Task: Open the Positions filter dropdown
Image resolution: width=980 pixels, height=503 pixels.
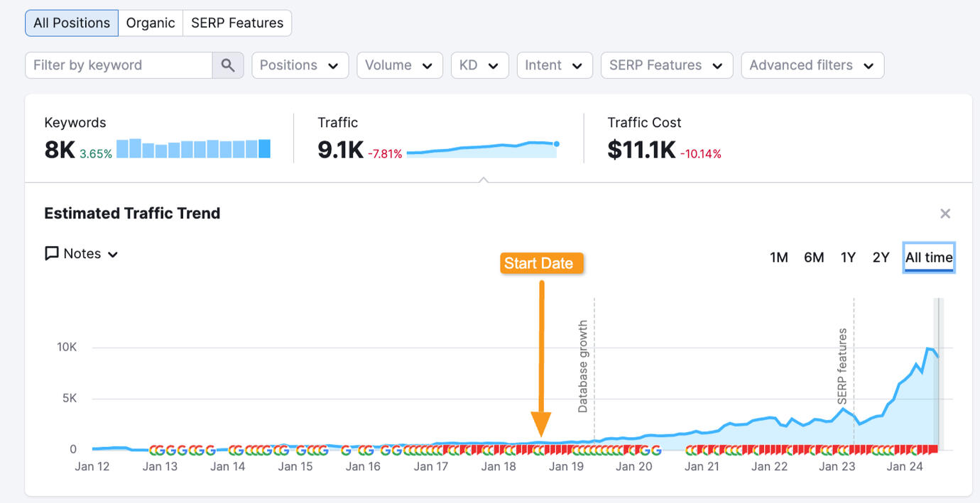Action: pos(300,65)
